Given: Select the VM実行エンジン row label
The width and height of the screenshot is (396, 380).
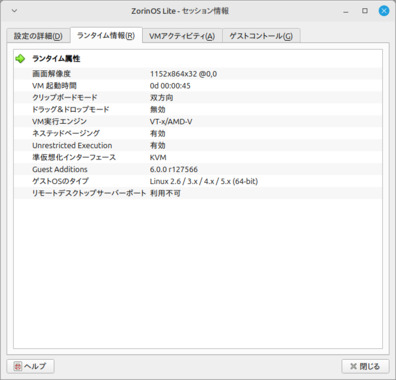Looking at the screenshot, I should pos(59,121).
